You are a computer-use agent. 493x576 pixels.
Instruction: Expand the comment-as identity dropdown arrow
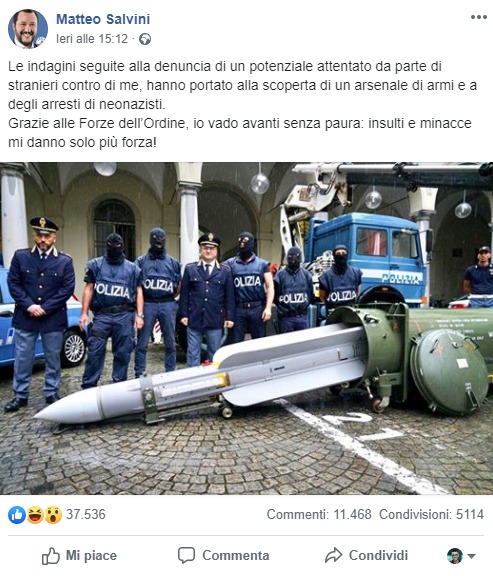[x=471, y=556]
